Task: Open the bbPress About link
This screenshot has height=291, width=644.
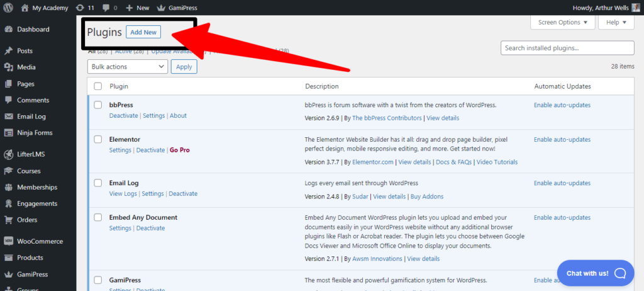Action: 178,116
